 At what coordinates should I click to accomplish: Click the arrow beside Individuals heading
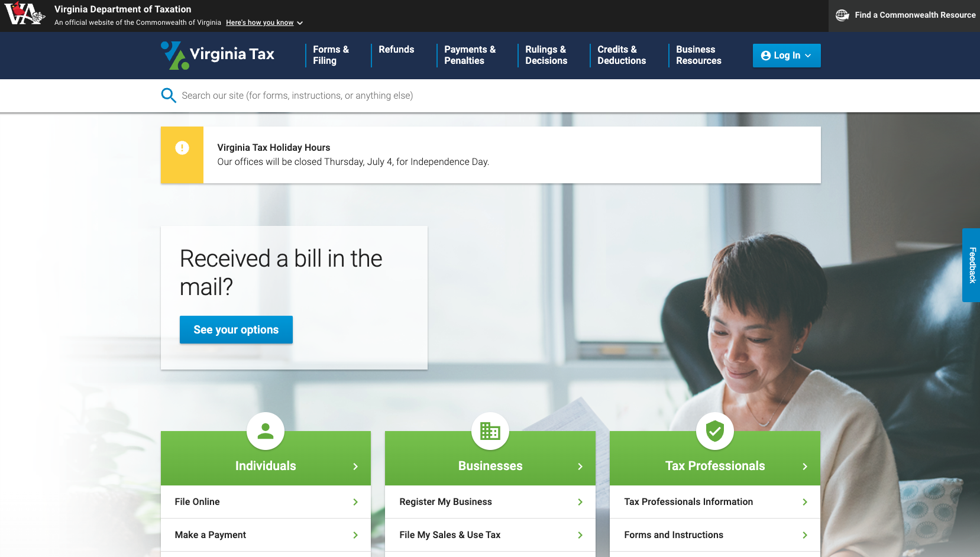click(355, 467)
